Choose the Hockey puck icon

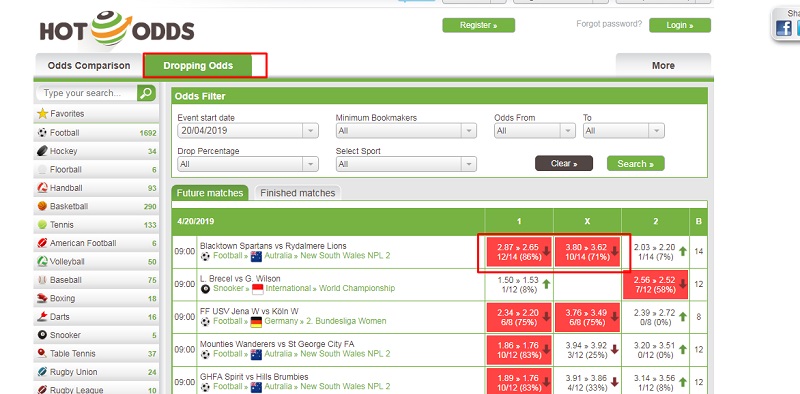[42, 151]
